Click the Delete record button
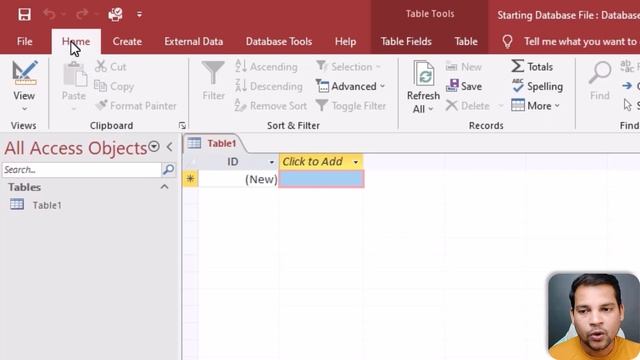Screen dimensions: 640x360 pyautogui.click(x=467, y=106)
